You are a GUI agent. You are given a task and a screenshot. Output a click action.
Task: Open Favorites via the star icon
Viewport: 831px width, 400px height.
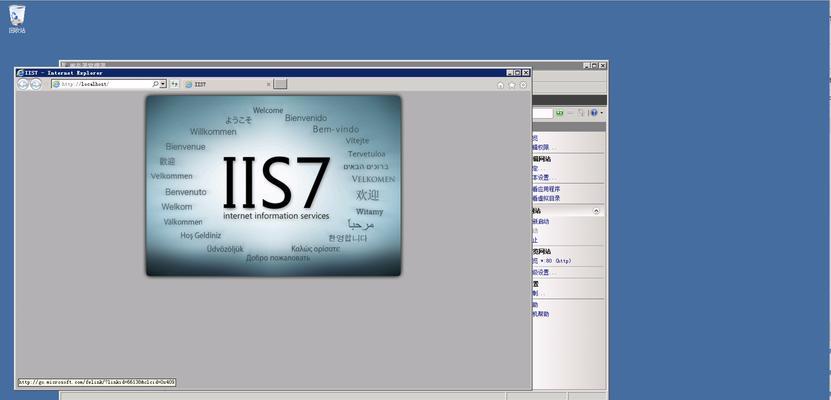(512, 85)
